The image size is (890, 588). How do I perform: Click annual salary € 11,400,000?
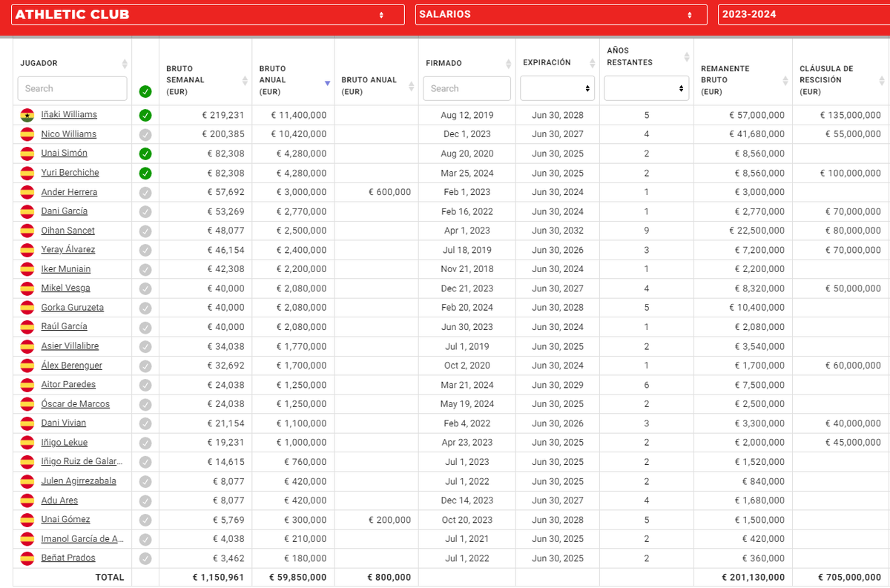[298, 115]
